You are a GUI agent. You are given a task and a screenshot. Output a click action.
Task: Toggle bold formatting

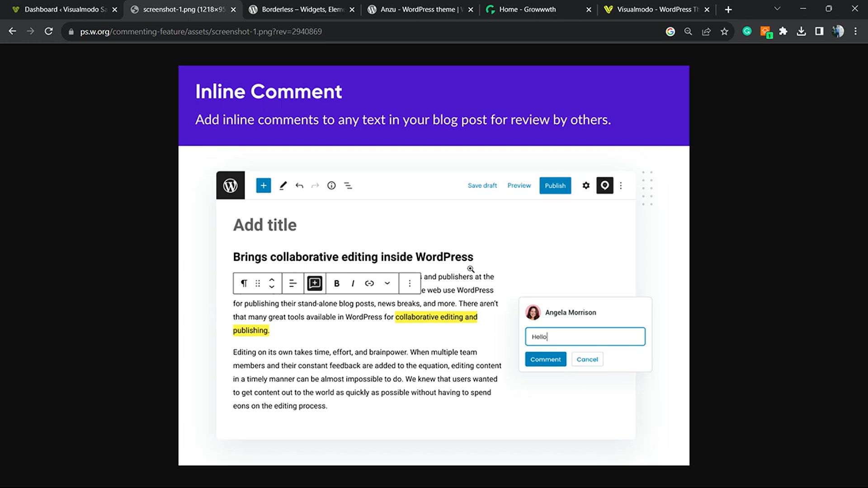point(336,283)
